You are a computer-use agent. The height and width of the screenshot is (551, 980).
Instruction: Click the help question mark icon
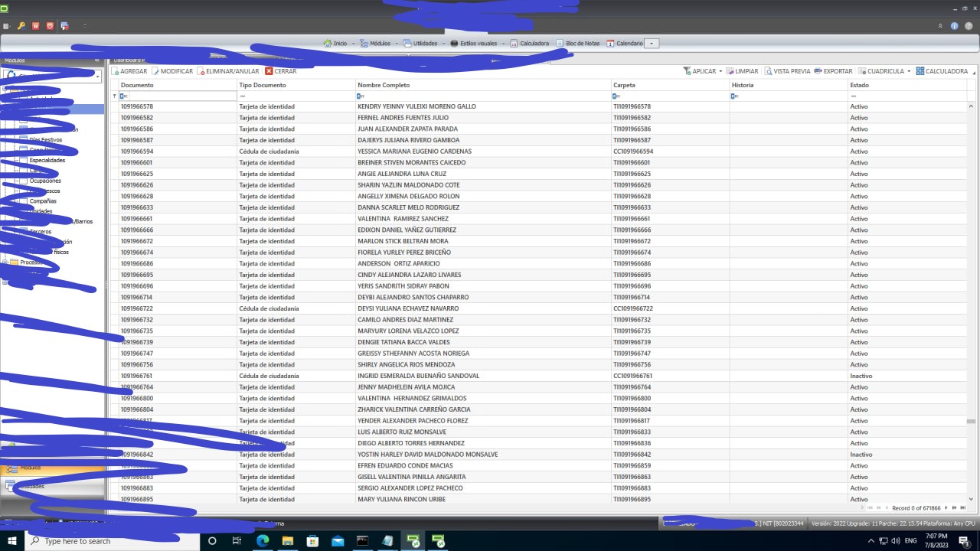(x=969, y=26)
